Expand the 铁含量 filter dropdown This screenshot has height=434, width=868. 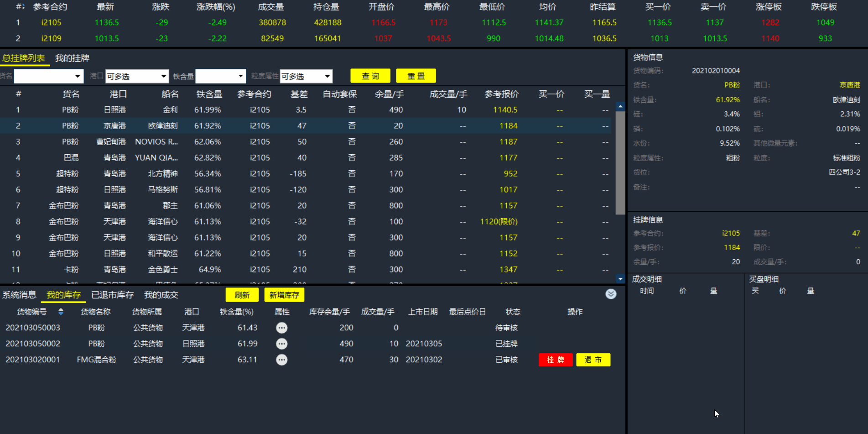[221, 76]
